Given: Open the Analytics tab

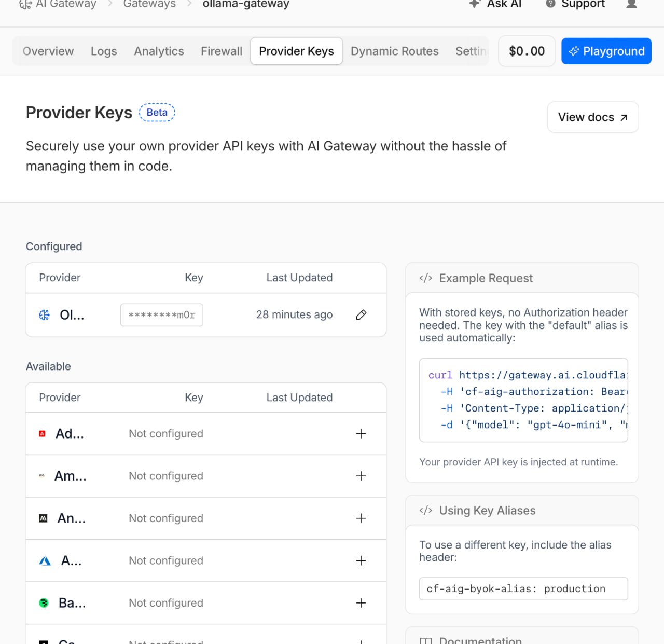Looking at the screenshot, I should click(159, 51).
